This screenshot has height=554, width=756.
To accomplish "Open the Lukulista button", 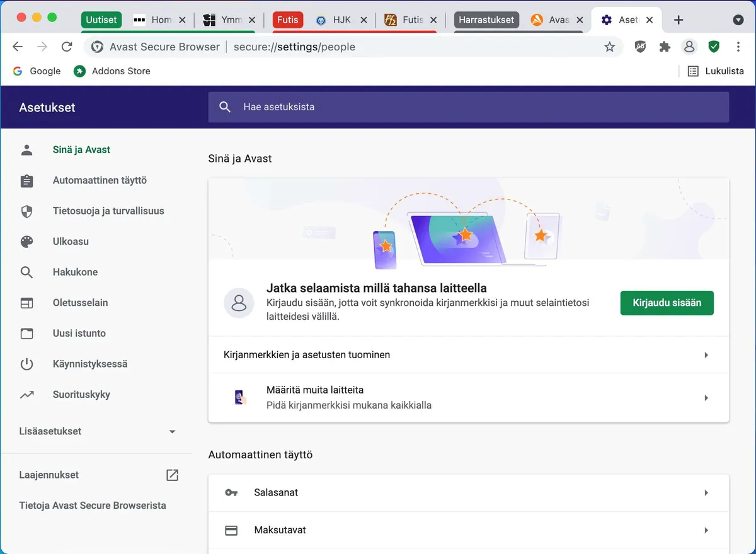I will [716, 71].
